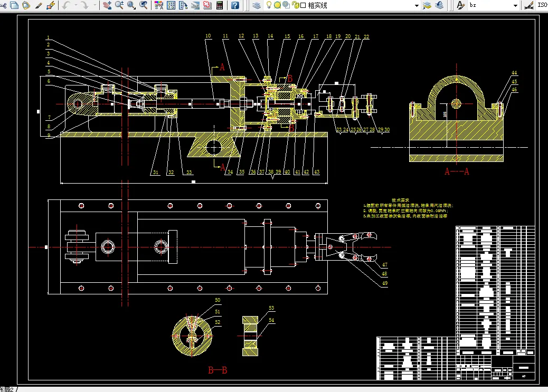This screenshot has width=548, height=392.
Task: Click the Zoom Previous icon
Action: coord(143,5)
